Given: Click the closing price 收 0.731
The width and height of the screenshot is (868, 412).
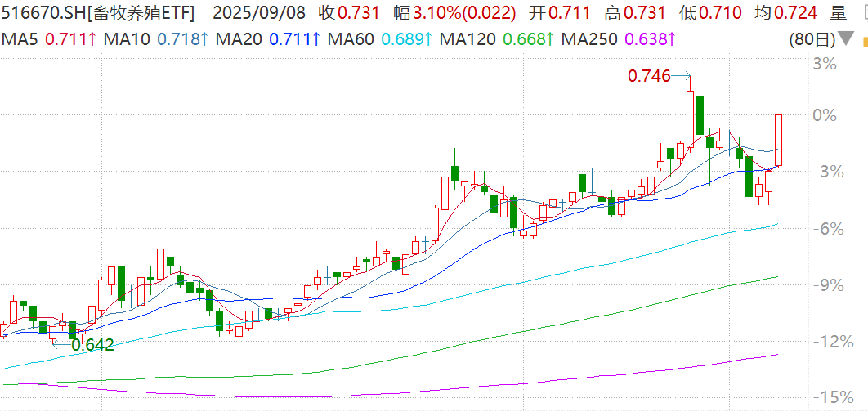Looking at the screenshot, I should pos(325,12).
